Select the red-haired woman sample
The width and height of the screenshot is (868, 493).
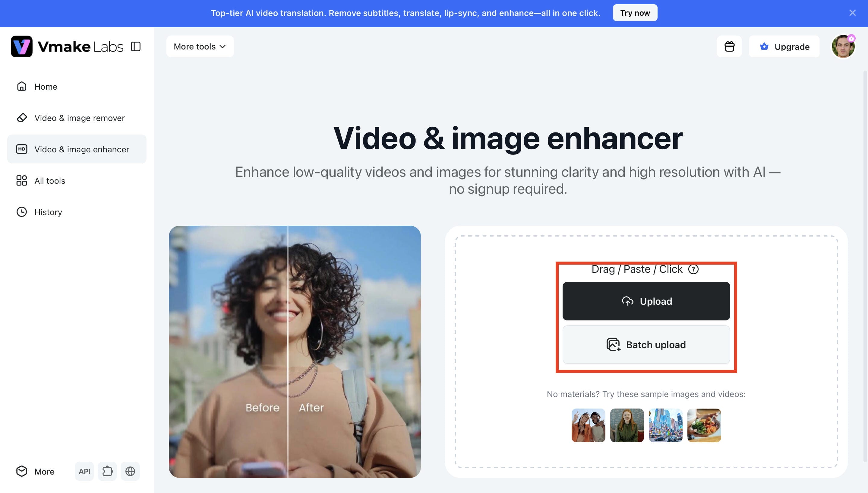click(627, 425)
